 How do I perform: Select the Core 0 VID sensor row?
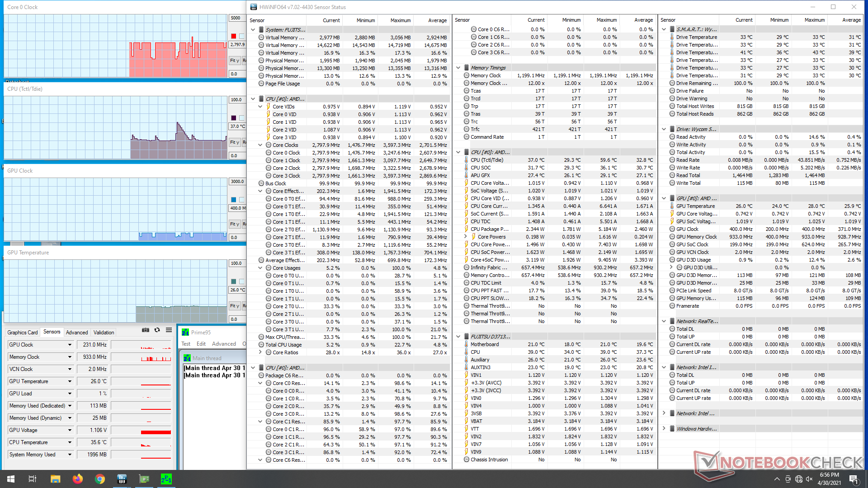point(349,114)
